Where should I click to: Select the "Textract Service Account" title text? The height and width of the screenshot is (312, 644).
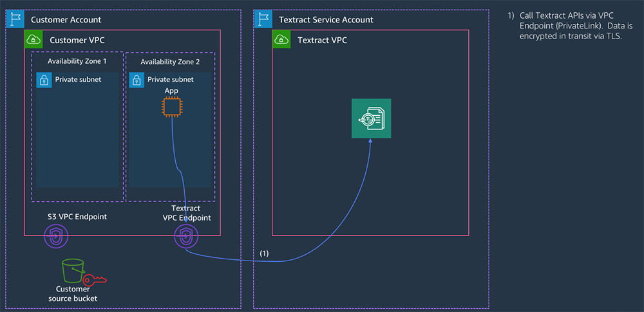click(x=326, y=20)
